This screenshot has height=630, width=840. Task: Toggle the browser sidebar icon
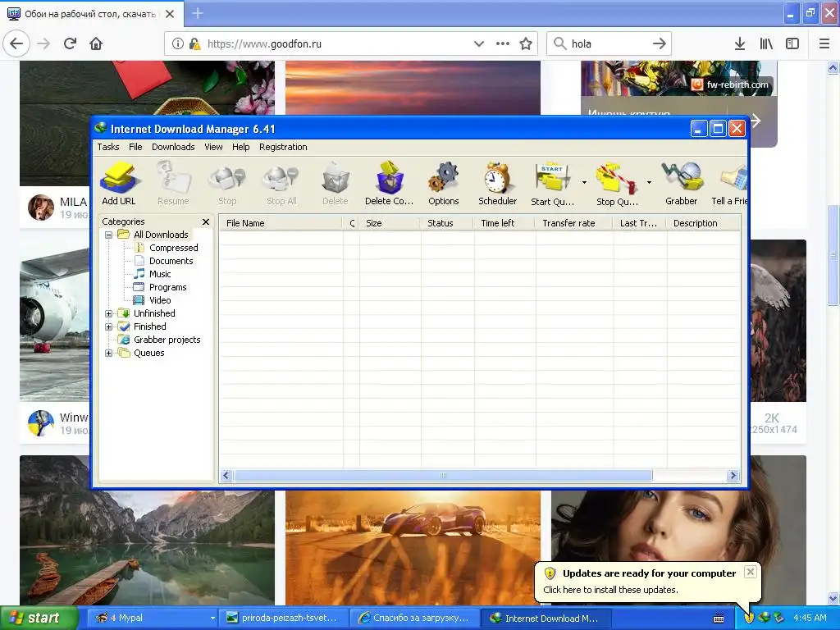pyautogui.click(x=792, y=44)
